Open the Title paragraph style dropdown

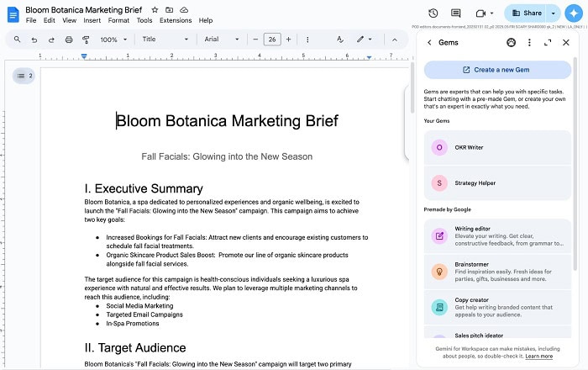[164, 40]
